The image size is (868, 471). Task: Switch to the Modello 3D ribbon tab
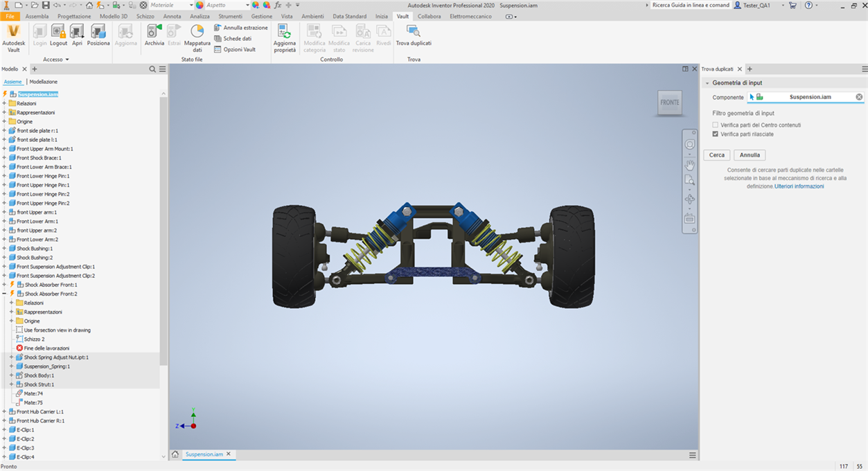[x=114, y=16]
